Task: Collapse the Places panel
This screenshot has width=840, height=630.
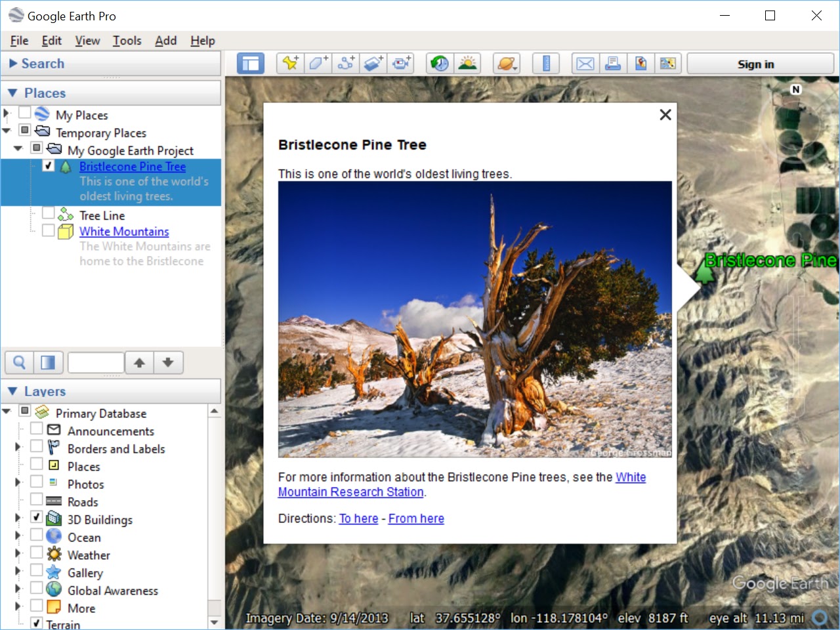Action: click(12, 93)
